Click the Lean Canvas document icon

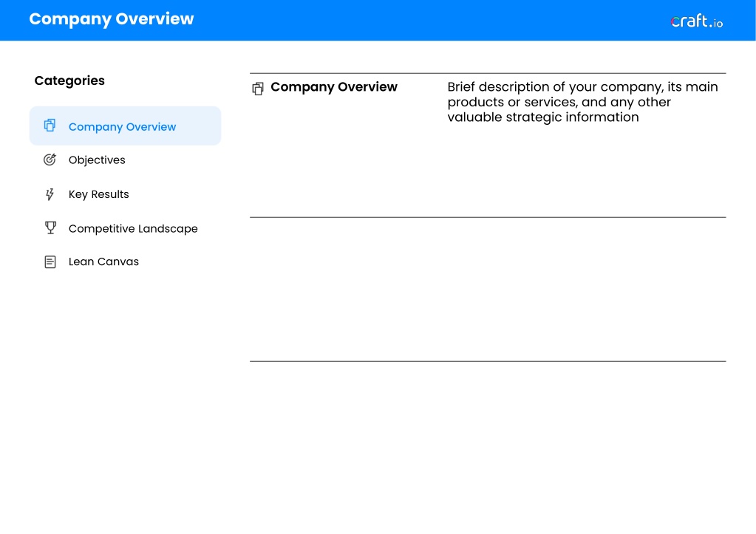tap(50, 261)
